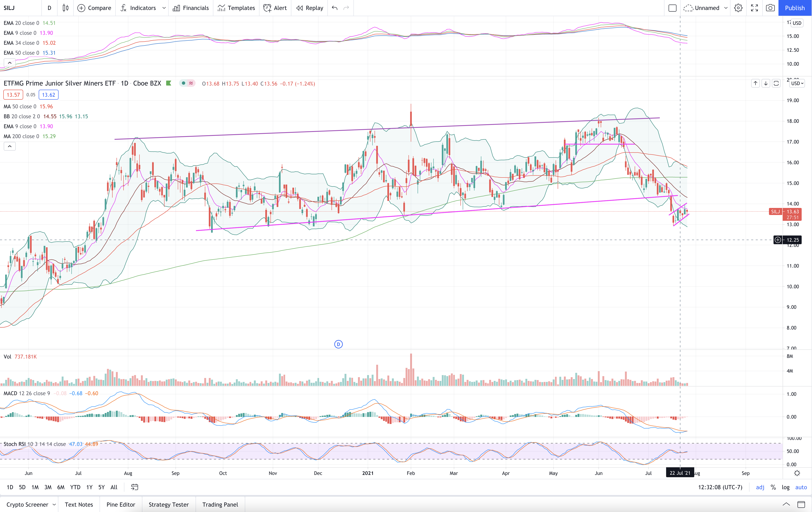Collapse the EMA indicator legend chevron
The image size is (812, 512).
coord(10,63)
